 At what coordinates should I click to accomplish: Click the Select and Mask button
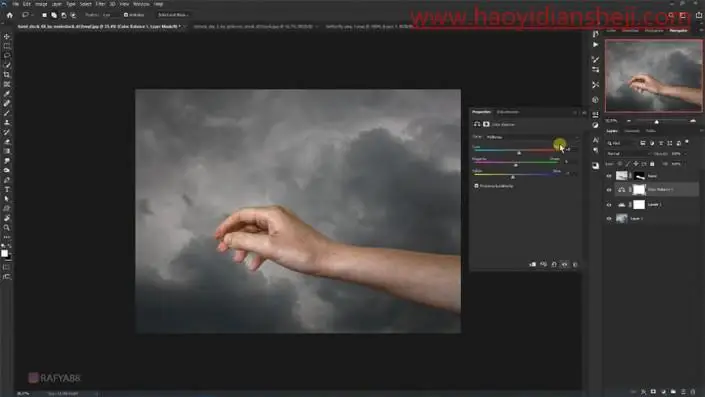click(173, 15)
